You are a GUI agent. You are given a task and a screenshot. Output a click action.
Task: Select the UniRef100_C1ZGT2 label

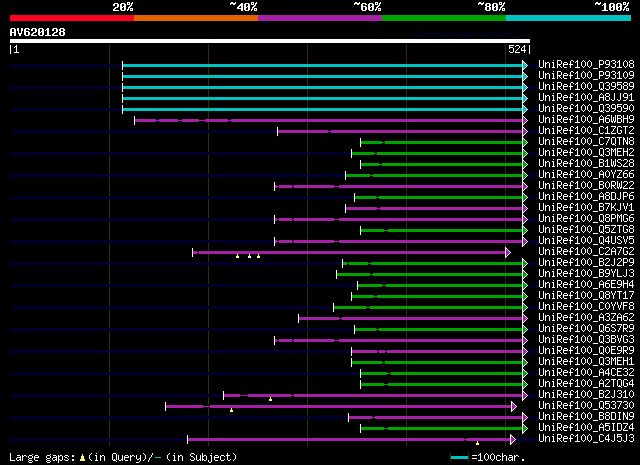[586, 131]
